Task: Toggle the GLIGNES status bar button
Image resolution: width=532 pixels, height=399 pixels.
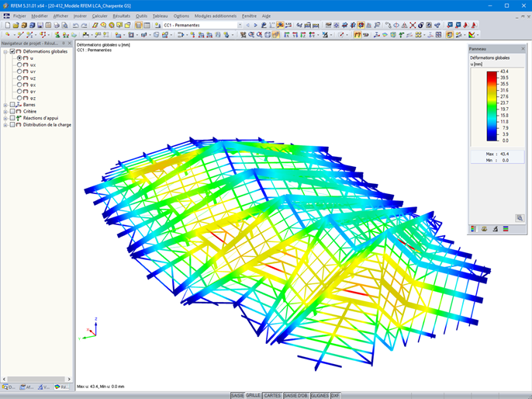Action: (x=320, y=396)
